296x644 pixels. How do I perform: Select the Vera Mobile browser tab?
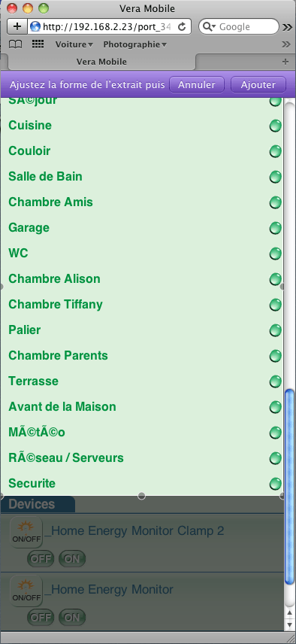point(101,62)
